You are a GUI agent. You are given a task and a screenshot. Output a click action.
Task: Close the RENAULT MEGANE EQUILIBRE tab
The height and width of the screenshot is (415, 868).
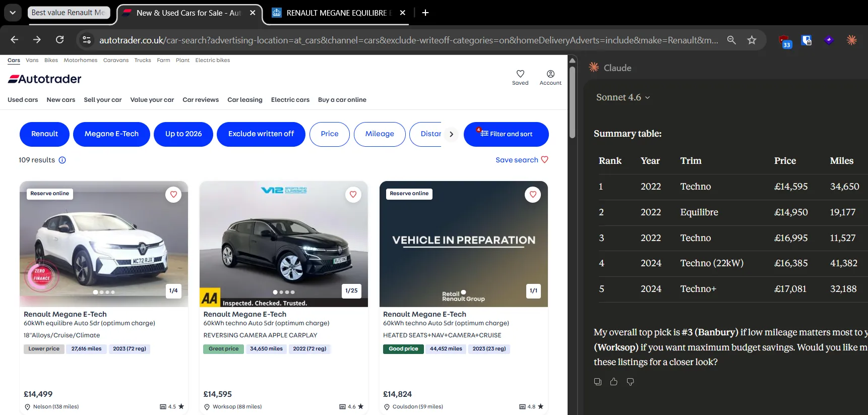(402, 13)
